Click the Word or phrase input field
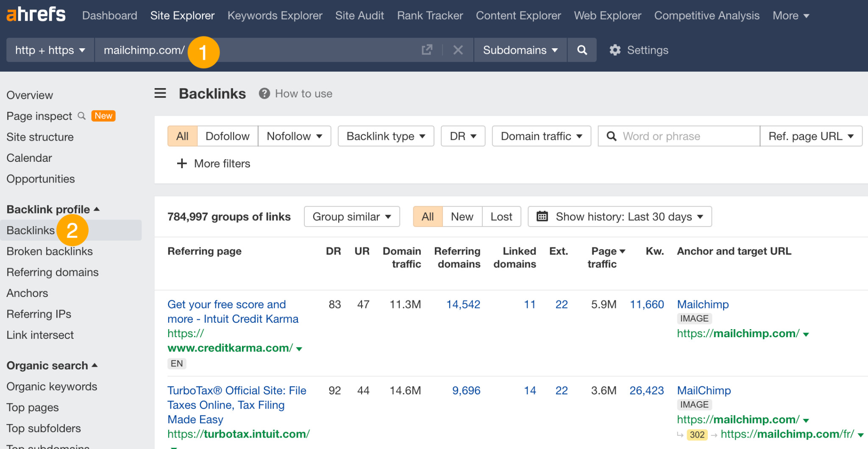Screen dimensions: 868x449 pos(678,136)
